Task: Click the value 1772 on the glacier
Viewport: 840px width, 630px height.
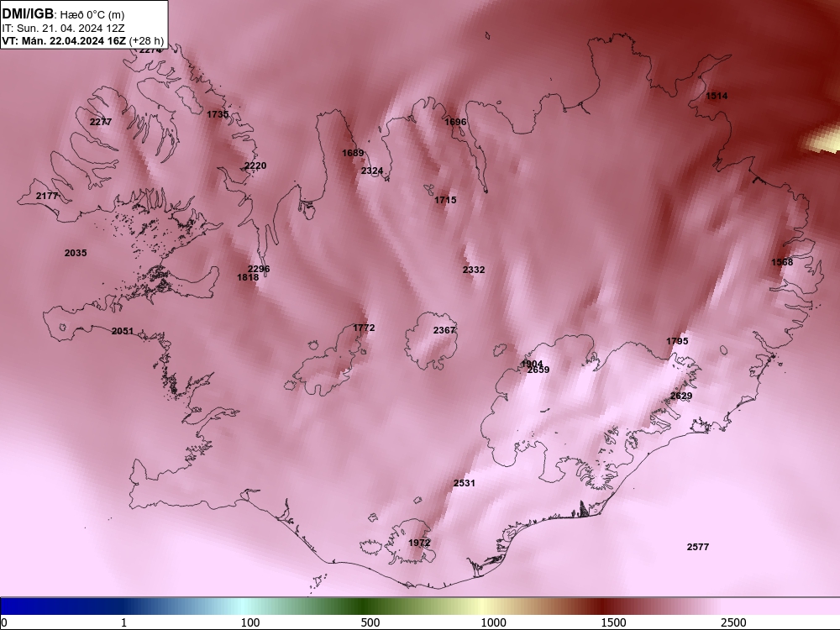Action: click(364, 328)
